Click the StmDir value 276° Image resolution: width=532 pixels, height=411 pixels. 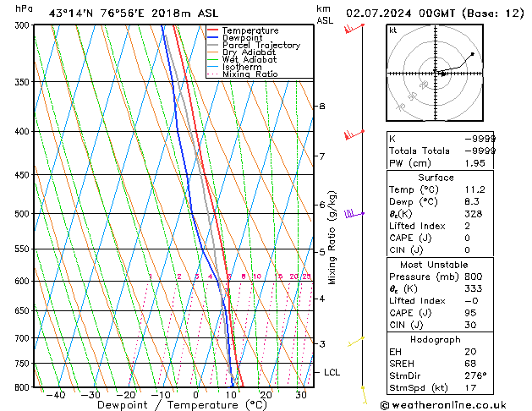(x=475, y=375)
